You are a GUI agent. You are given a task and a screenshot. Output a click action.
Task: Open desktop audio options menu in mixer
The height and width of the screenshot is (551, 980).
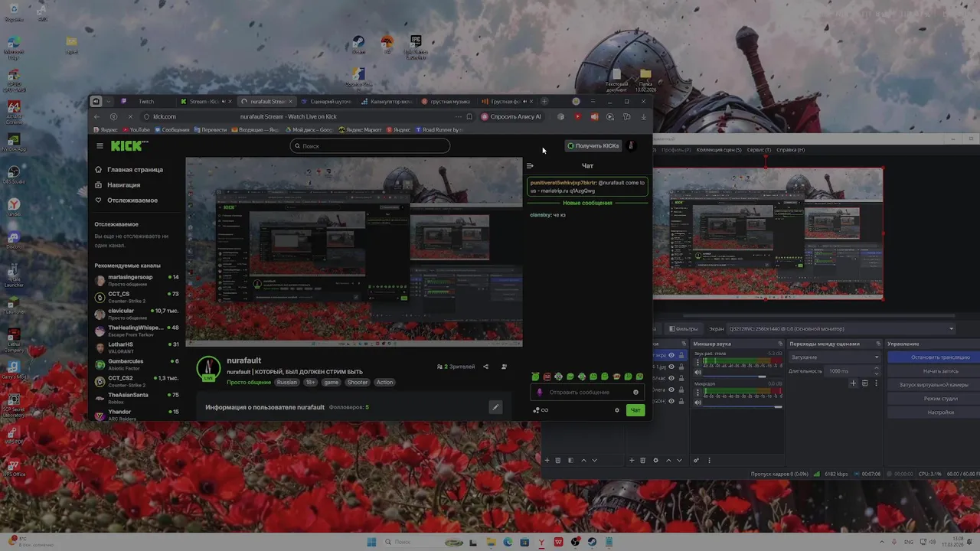point(697,362)
